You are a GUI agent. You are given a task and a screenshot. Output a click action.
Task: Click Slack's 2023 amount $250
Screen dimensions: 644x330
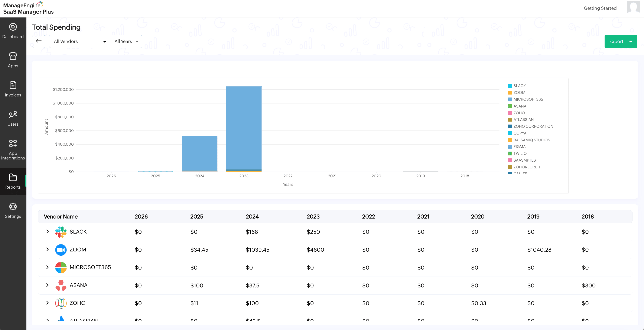pyautogui.click(x=313, y=232)
